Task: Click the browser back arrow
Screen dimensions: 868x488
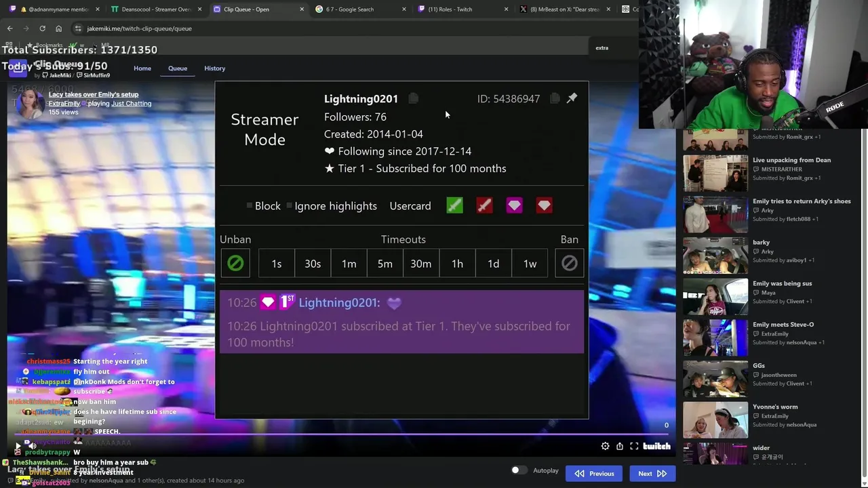Action: coord(9,28)
